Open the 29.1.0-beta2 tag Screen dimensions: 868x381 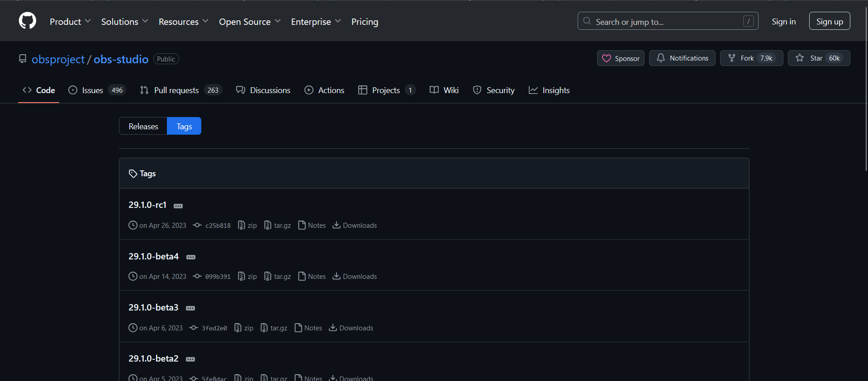coord(153,358)
